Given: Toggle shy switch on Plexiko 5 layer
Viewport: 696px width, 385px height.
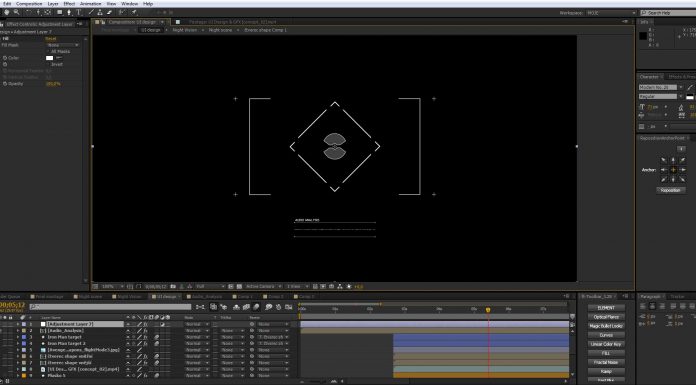Looking at the screenshot, I should tap(129, 376).
